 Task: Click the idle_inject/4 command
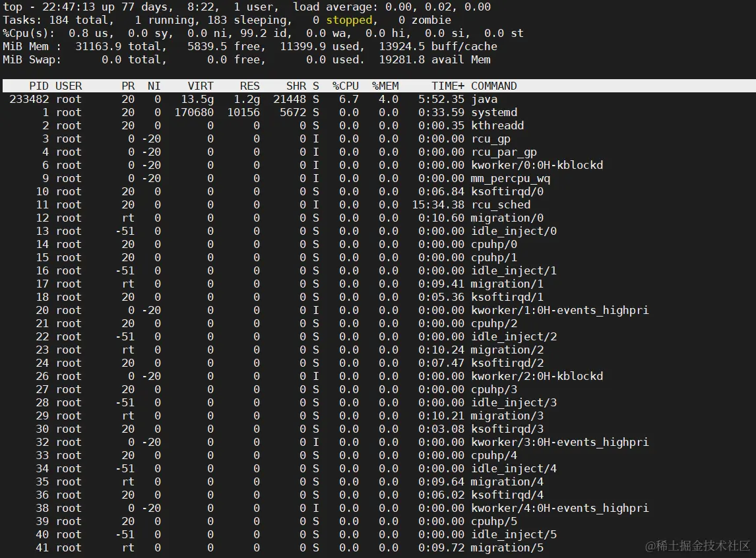pyautogui.click(x=514, y=468)
